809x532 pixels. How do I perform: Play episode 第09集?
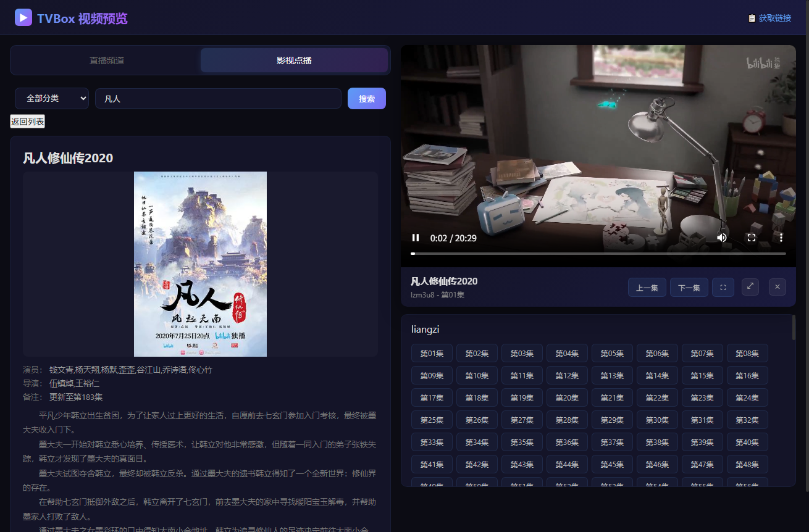(x=432, y=376)
